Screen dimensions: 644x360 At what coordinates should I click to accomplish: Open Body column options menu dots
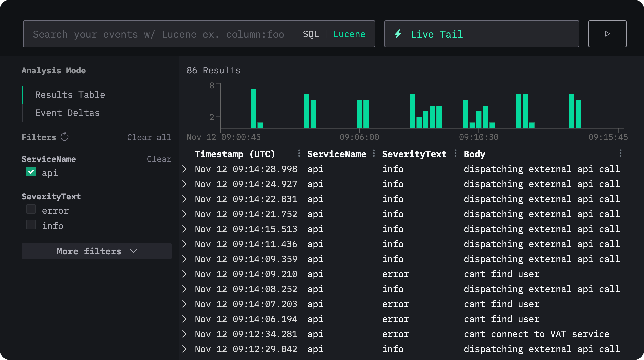tap(620, 153)
